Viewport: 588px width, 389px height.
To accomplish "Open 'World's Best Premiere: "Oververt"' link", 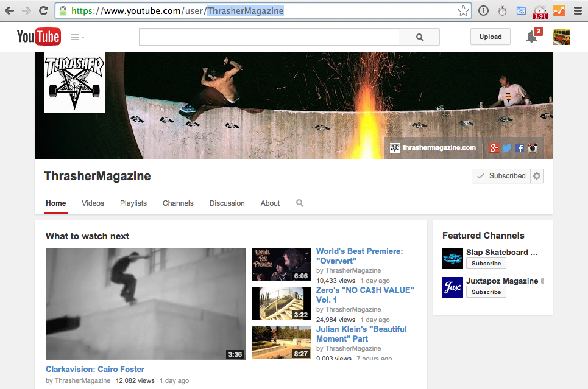I will pyautogui.click(x=360, y=256).
